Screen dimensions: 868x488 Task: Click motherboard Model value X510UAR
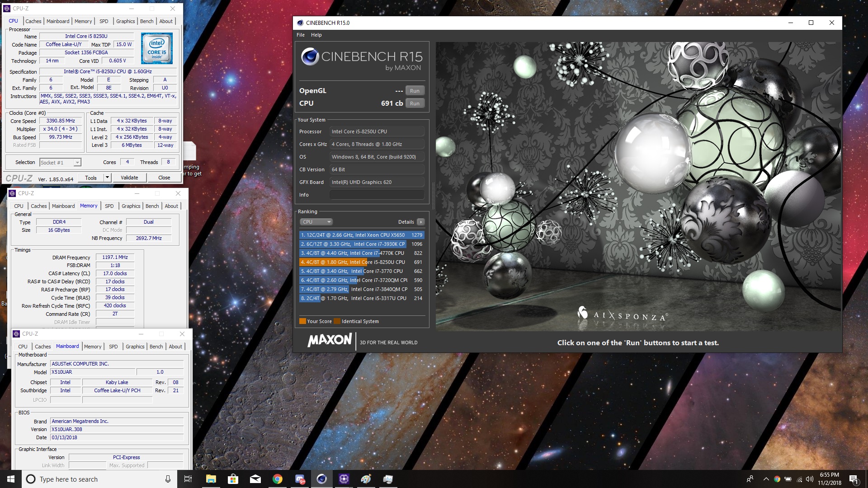(x=93, y=372)
